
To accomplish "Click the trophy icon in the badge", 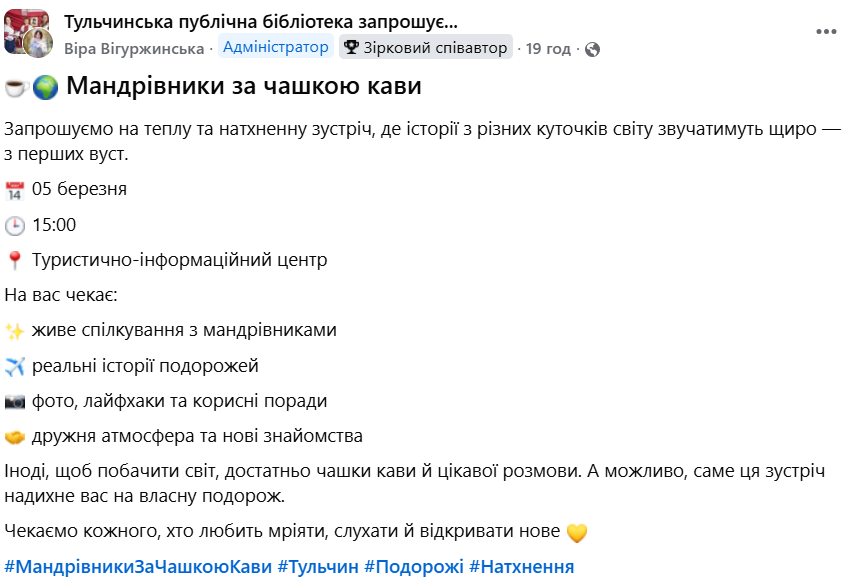I will (351, 48).
